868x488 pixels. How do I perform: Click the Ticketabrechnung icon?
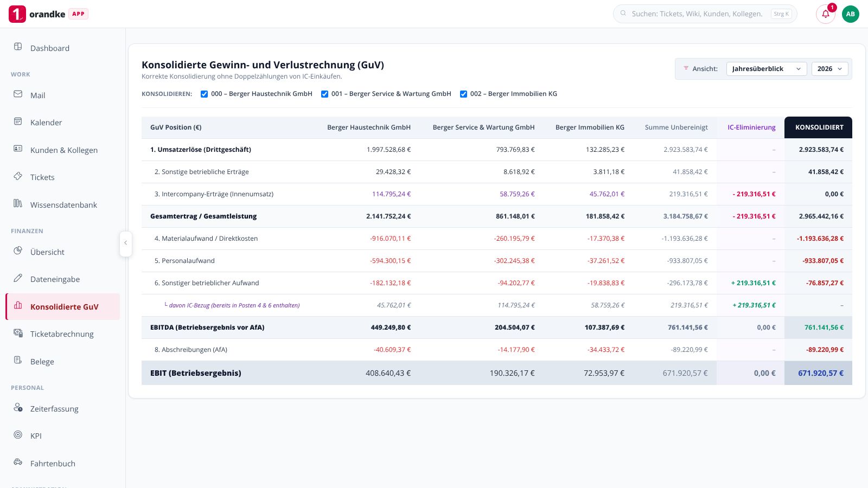18,332
